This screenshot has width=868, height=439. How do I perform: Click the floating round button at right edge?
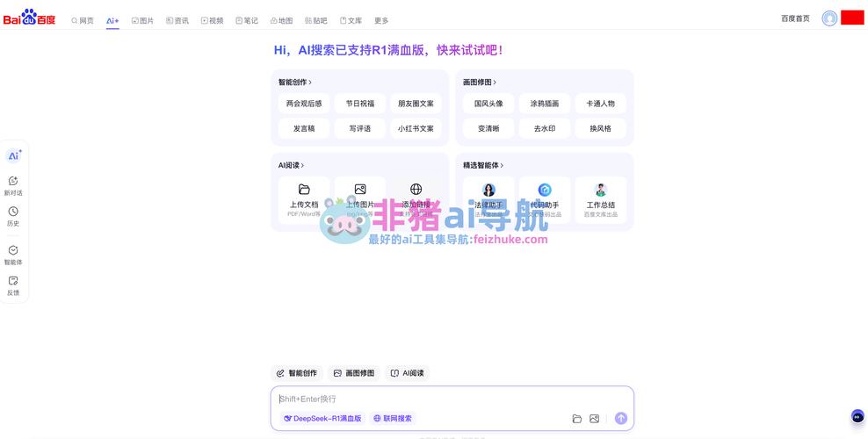857,416
